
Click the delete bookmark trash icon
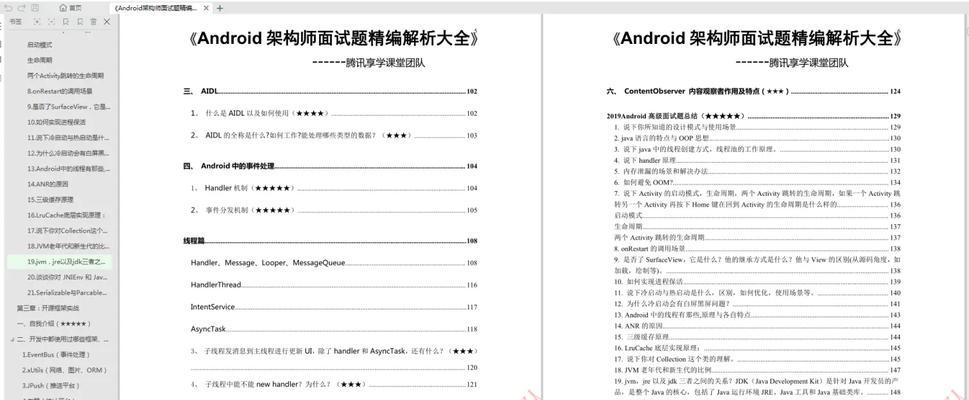93,22
